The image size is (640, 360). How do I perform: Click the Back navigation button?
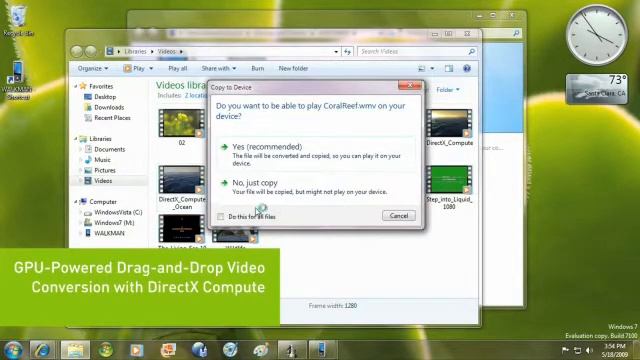(77, 51)
